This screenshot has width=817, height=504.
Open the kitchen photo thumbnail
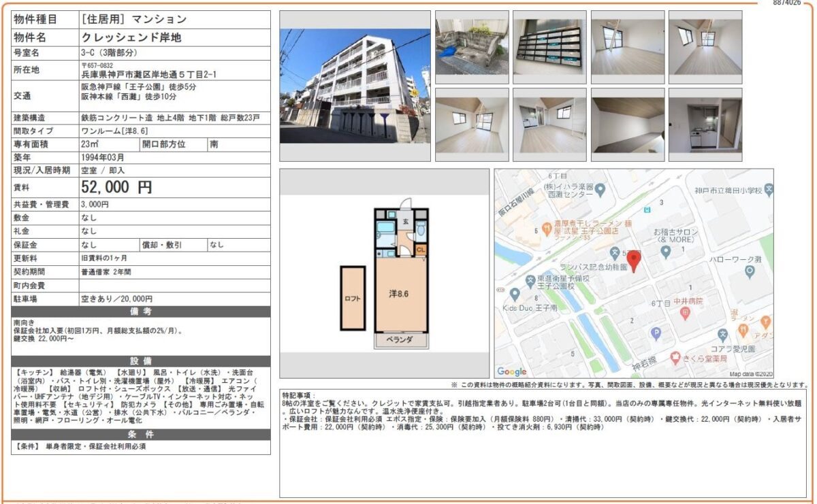(x=705, y=124)
